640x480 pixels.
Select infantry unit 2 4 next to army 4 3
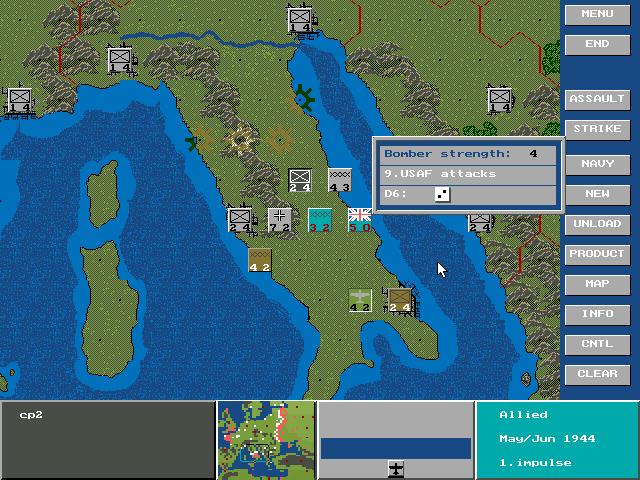point(300,180)
